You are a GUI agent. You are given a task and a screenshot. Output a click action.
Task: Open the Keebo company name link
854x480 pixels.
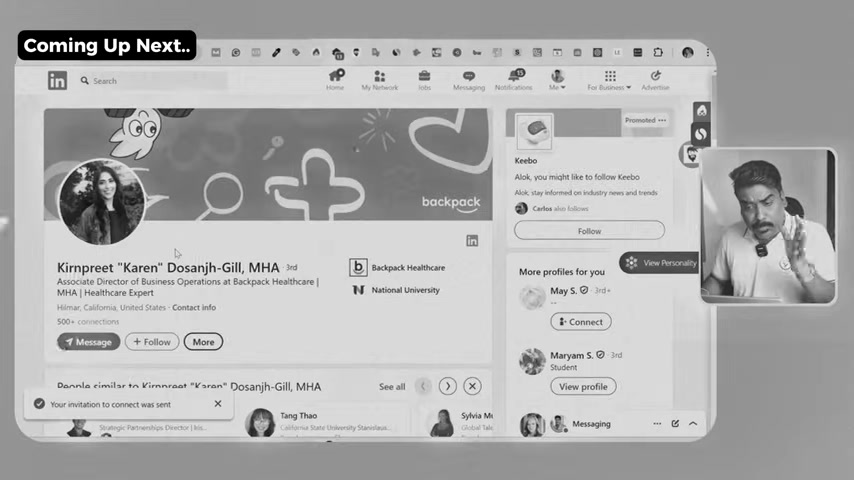click(x=526, y=161)
